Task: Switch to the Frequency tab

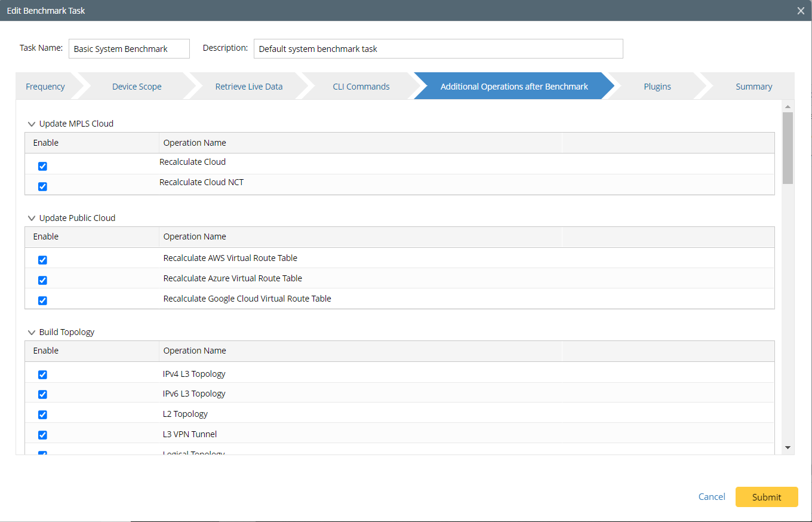Action: [45, 86]
